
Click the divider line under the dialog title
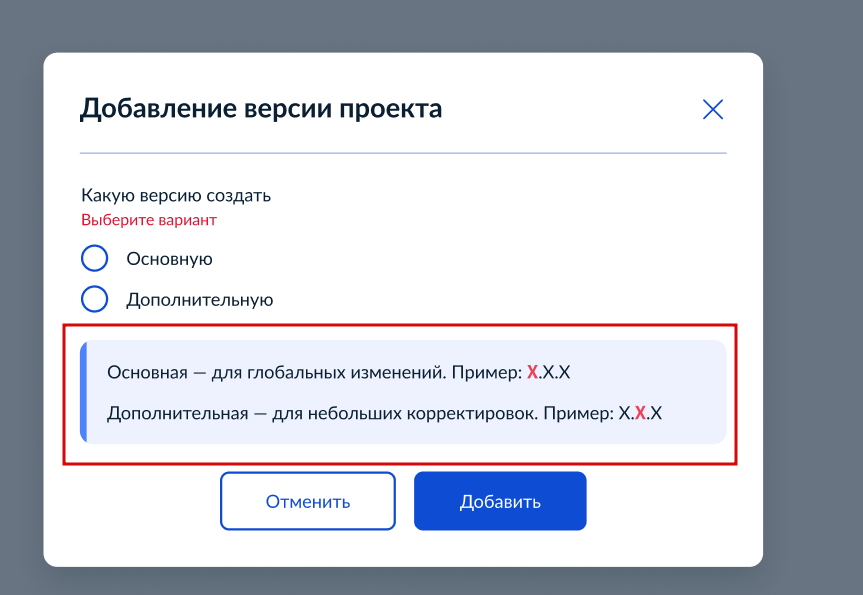coord(403,153)
